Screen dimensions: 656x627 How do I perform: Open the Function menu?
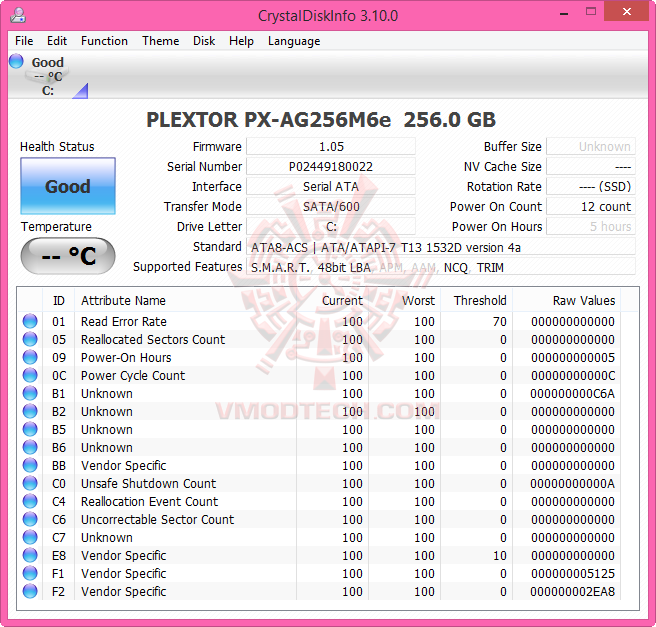(104, 41)
